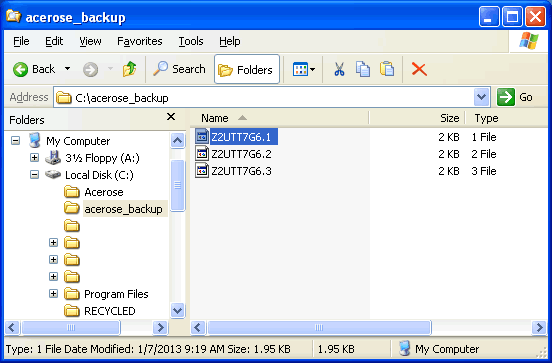Click the folder tree's scroll down arrow
The image size is (552, 363).
pos(177,311)
